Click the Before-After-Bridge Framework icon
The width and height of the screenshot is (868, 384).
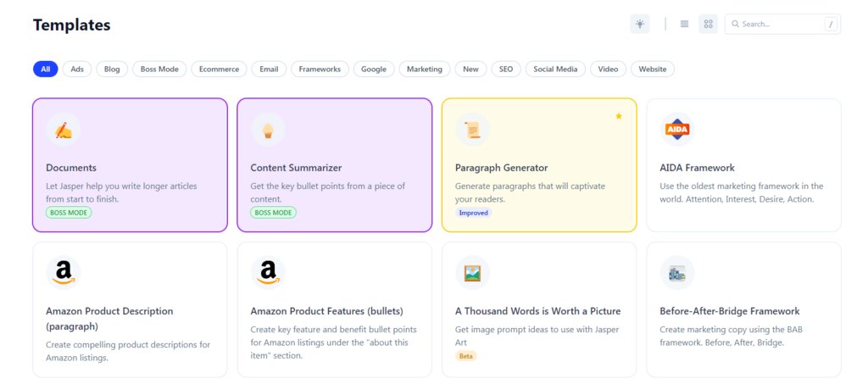pos(677,273)
